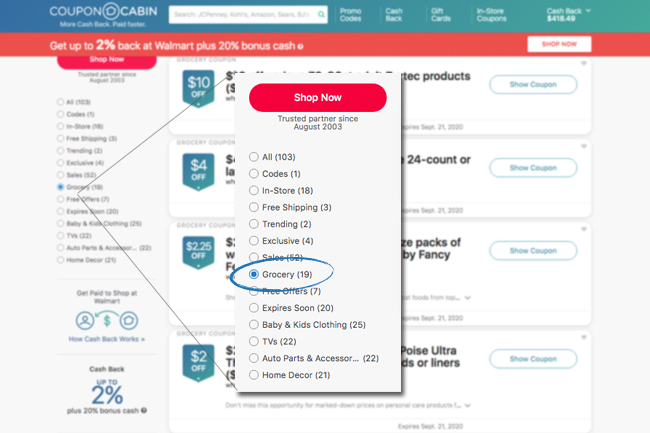Click the '2%' cash back figure in the sidebar

107,395
